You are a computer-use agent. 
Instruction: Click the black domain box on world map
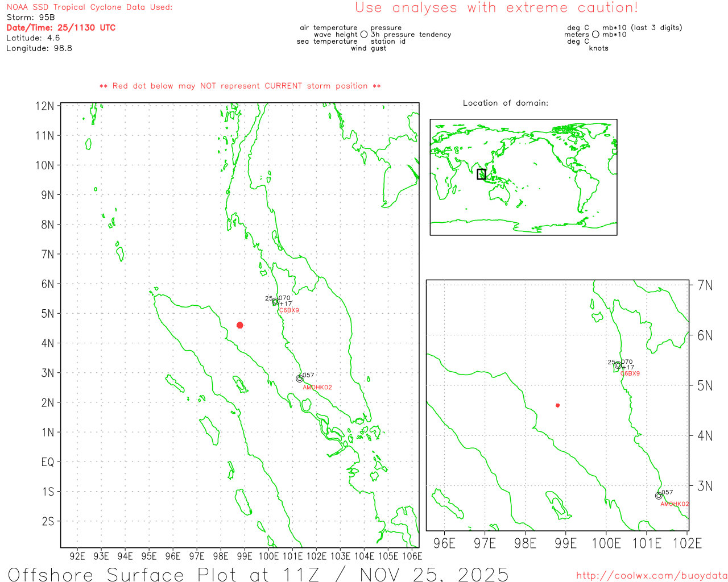(x=481, y=174)
